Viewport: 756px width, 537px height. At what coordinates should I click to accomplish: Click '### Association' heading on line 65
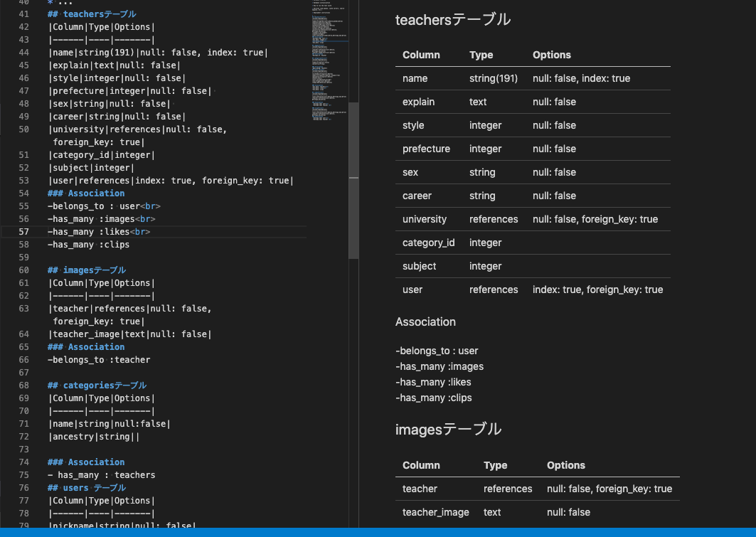86,347
